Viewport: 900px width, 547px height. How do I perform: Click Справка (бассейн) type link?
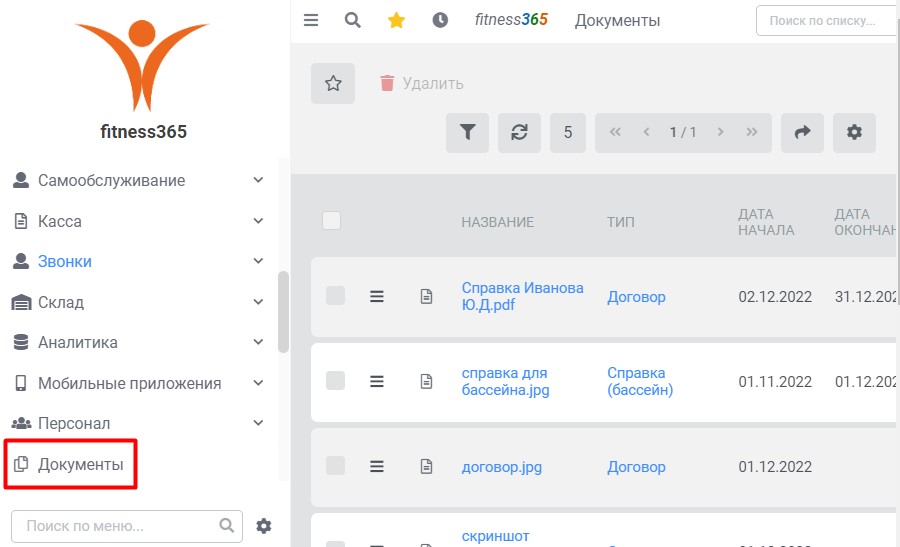coord(640,381)
